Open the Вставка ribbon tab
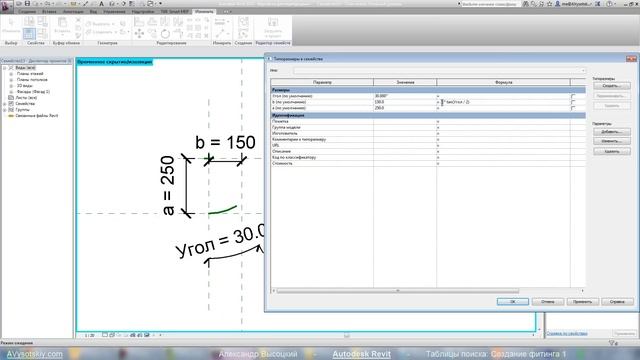 [x=49, y=11]
